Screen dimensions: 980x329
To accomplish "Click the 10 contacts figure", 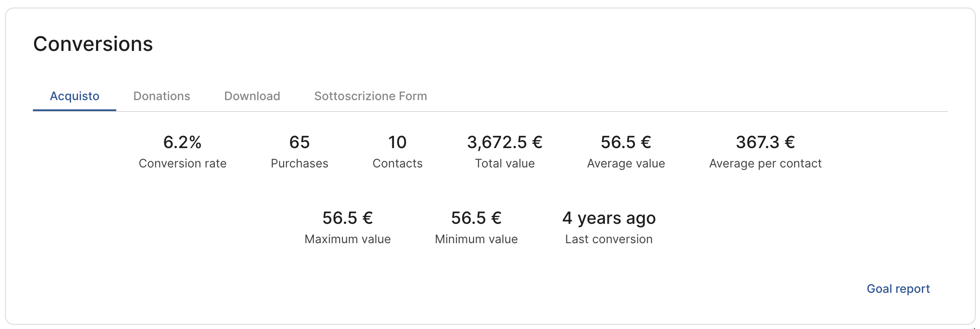I will pyautogui.click(x=397, y=142).
